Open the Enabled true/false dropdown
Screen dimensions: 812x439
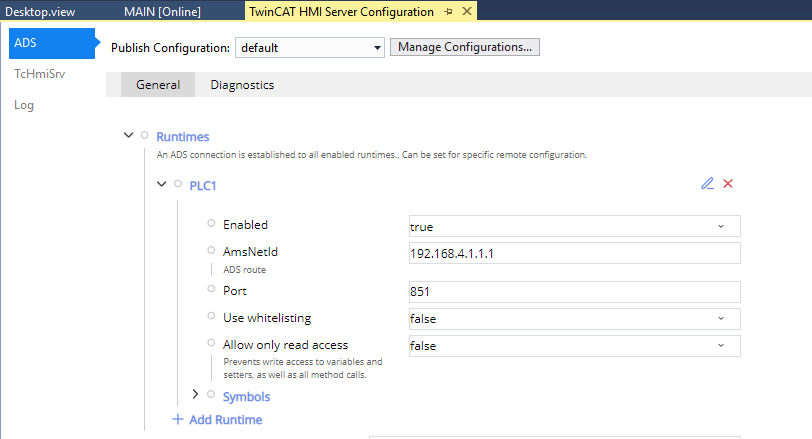coord(574,226)
